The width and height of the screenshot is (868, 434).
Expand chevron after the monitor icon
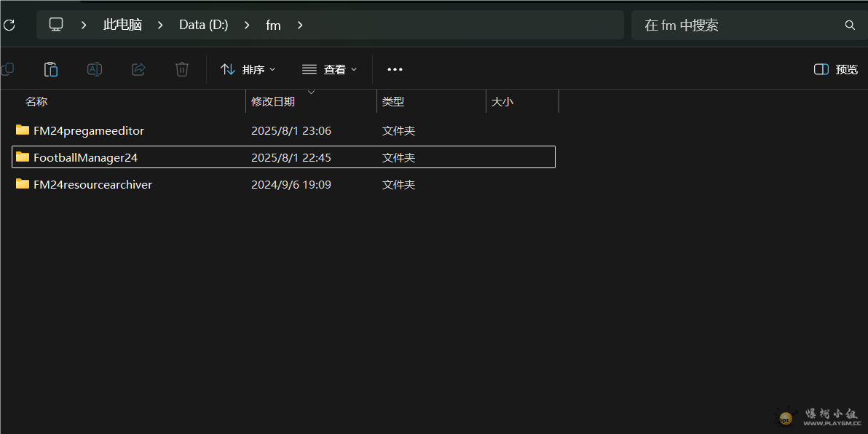point(84,25)
